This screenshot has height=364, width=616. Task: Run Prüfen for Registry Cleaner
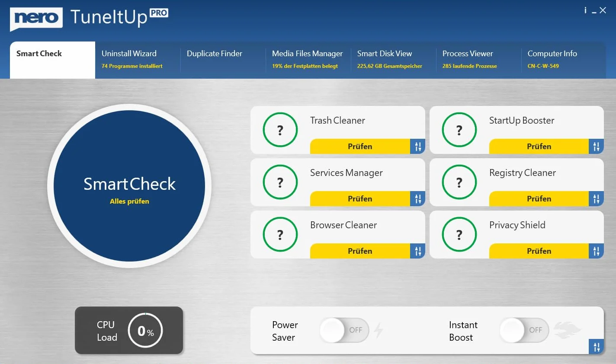[x=539, y=199]
